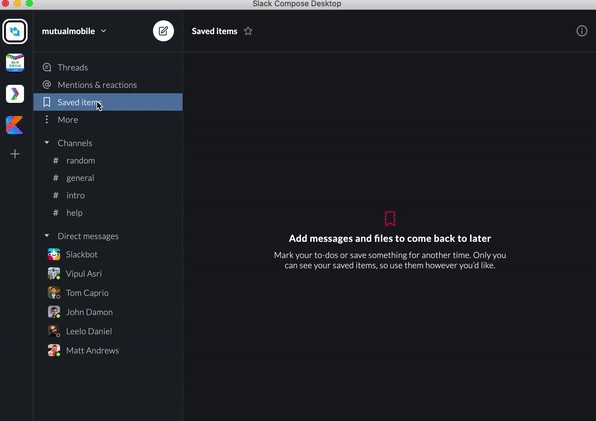Open the help channel
596x421 pixels.
click(x=108, y=213)
